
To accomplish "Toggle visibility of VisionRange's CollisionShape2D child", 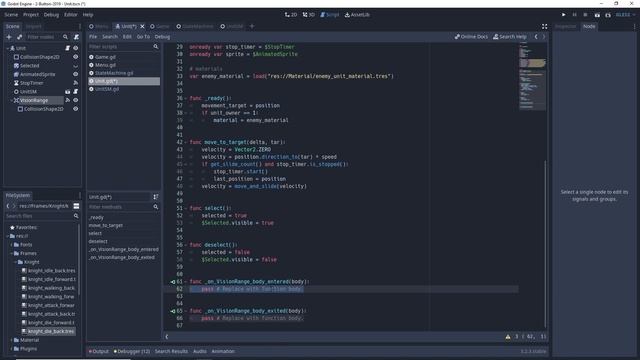I will (x=76, y=109).
